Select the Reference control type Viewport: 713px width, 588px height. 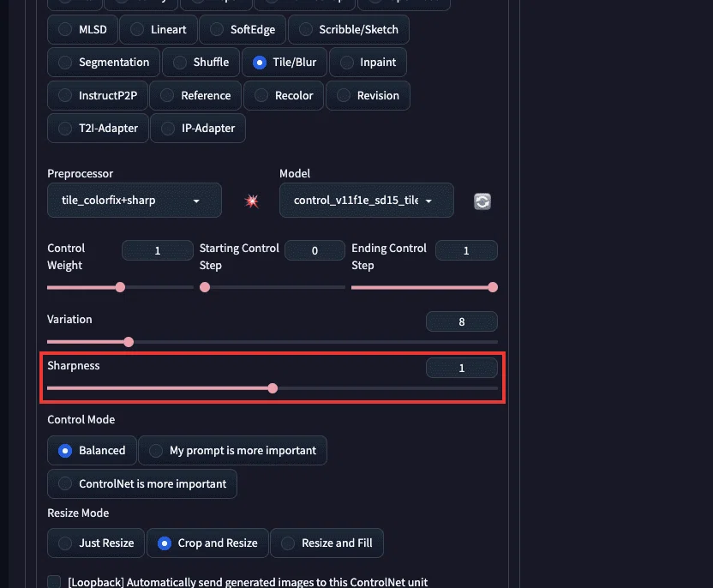tap(195, 95)
